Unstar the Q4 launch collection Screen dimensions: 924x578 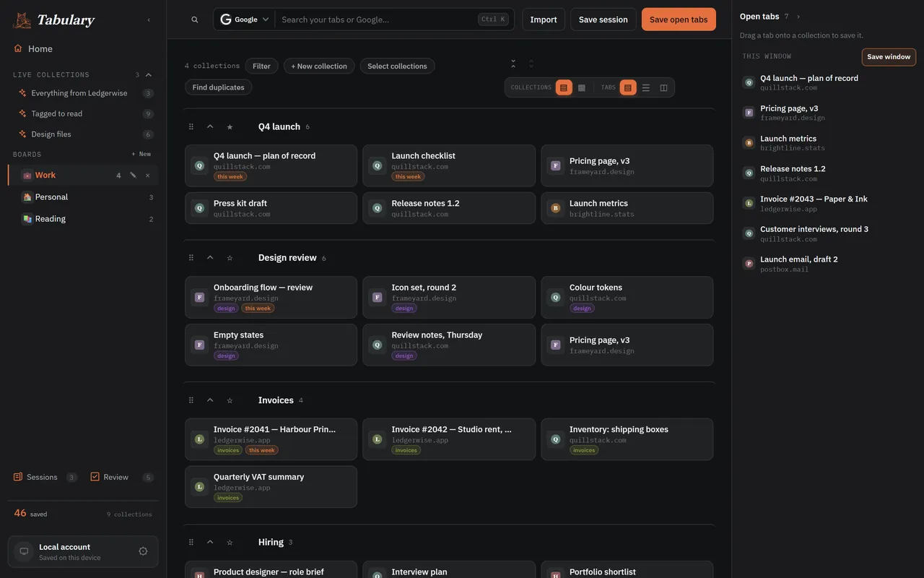tap(230, 126)
